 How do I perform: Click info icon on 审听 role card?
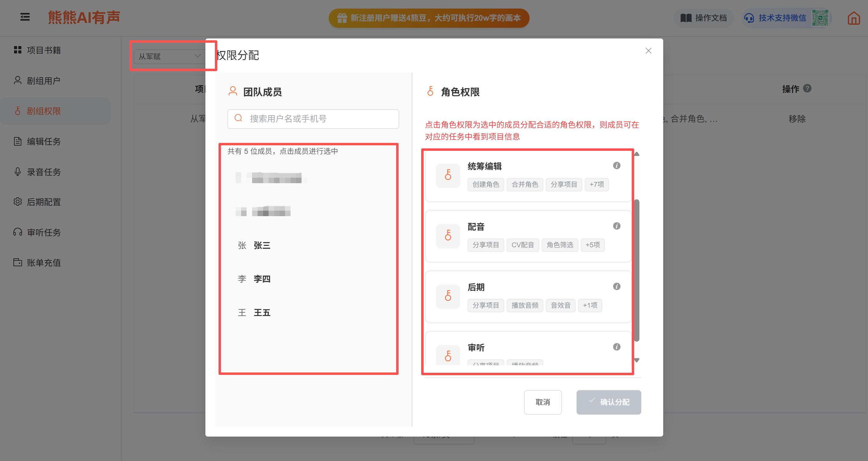pyautogui.click(x=616, y=347)
